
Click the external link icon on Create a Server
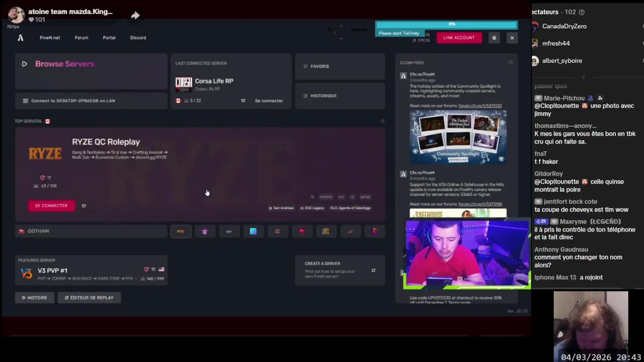point(373,270)
